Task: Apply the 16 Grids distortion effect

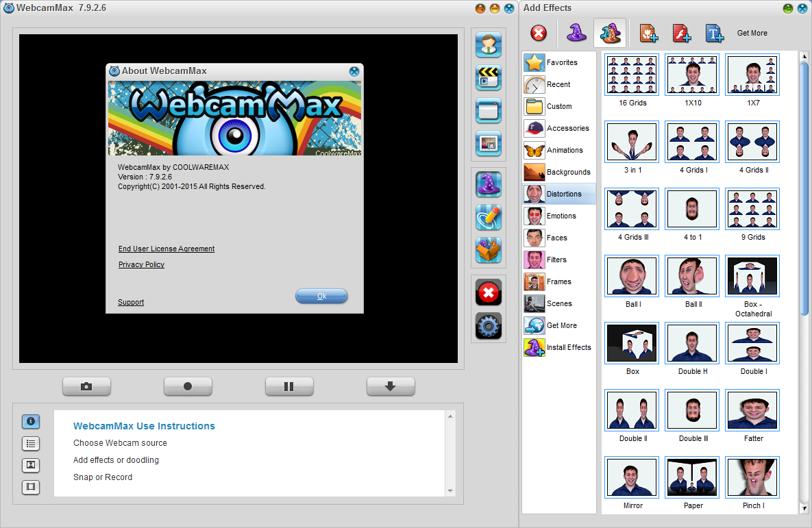Action: [x=632, y=75]
